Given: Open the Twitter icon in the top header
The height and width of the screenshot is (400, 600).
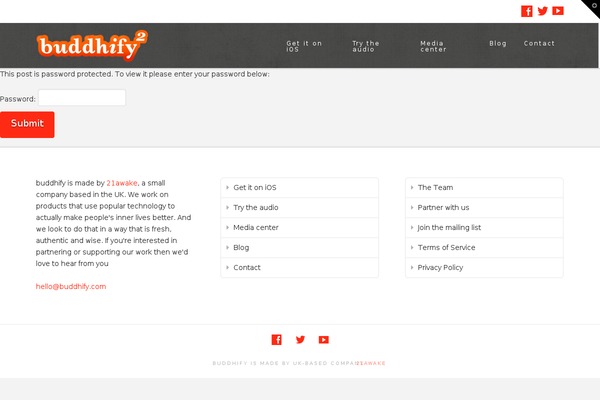Looking at the screenshot, I should pyautogui.click(x=542, y=11).
